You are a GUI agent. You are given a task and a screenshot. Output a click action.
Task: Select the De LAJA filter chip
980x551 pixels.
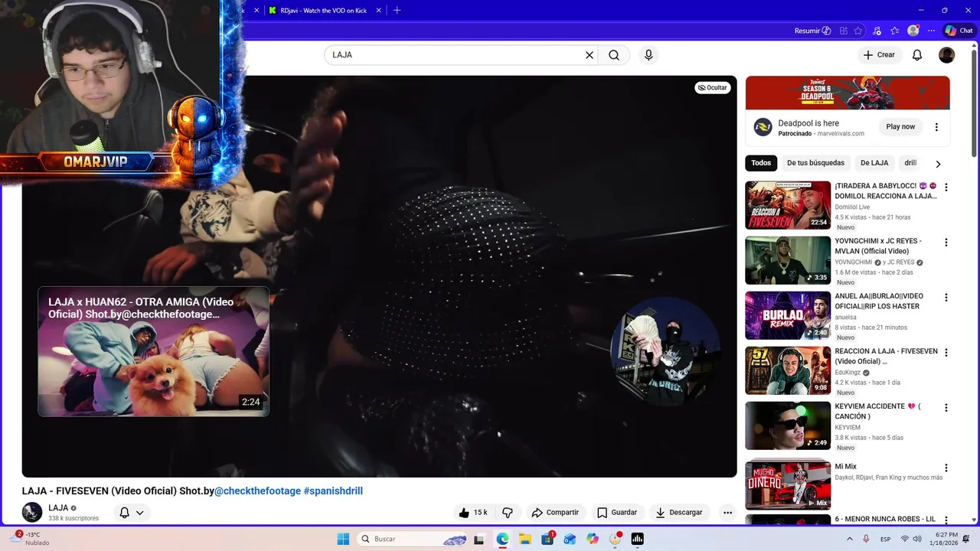(874, 163)
